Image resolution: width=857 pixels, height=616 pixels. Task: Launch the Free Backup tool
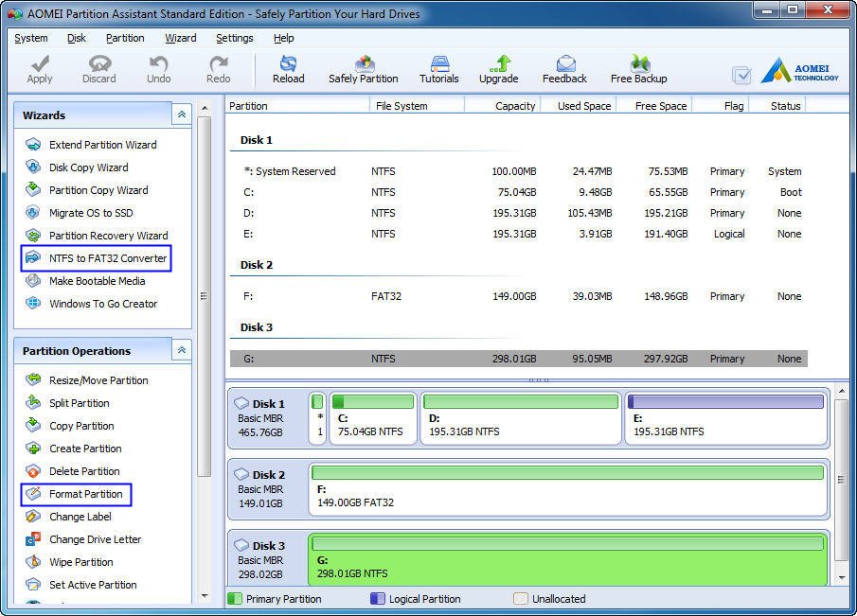pos(638,69)
